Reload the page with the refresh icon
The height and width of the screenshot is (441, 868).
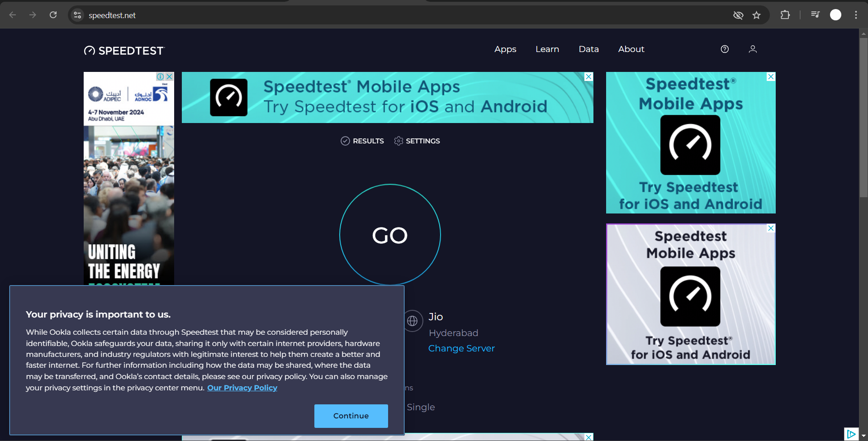(x=53, y=15)
